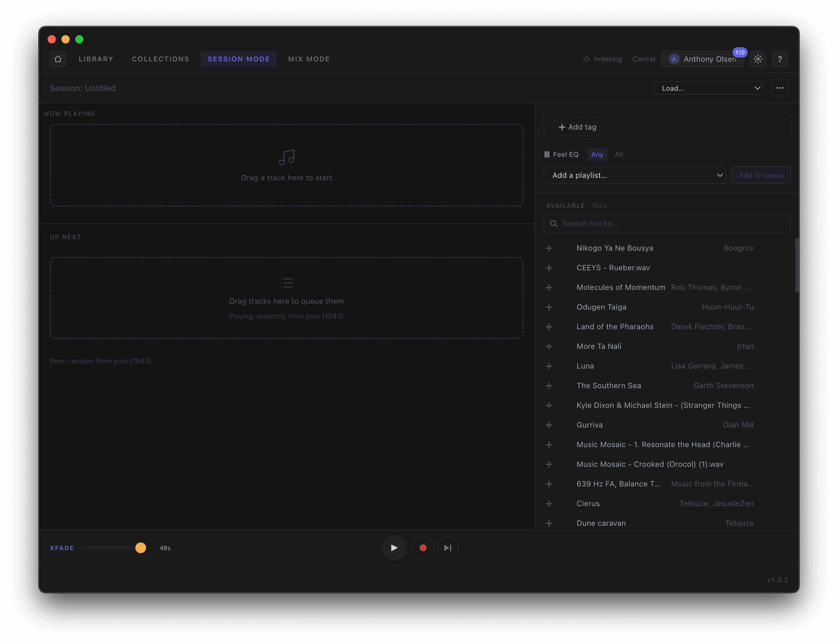Cancel the indexing process
This screenshot has width=838, height=644.
(x=644, y=59)
